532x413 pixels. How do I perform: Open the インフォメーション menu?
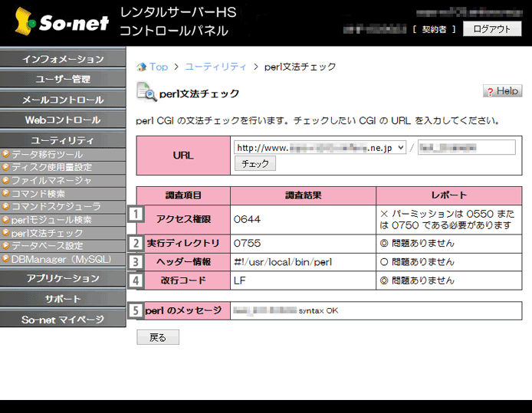point(63,58)
